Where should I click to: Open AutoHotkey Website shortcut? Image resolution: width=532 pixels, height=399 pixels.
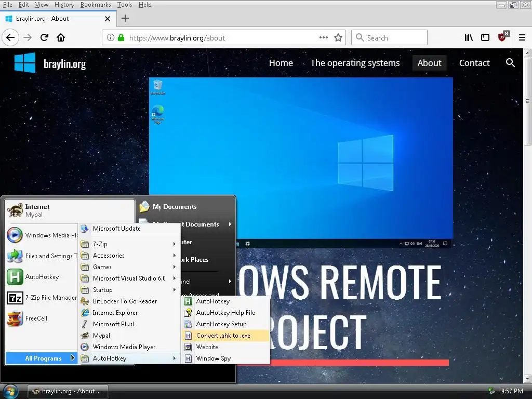click(x=225, y=347)
